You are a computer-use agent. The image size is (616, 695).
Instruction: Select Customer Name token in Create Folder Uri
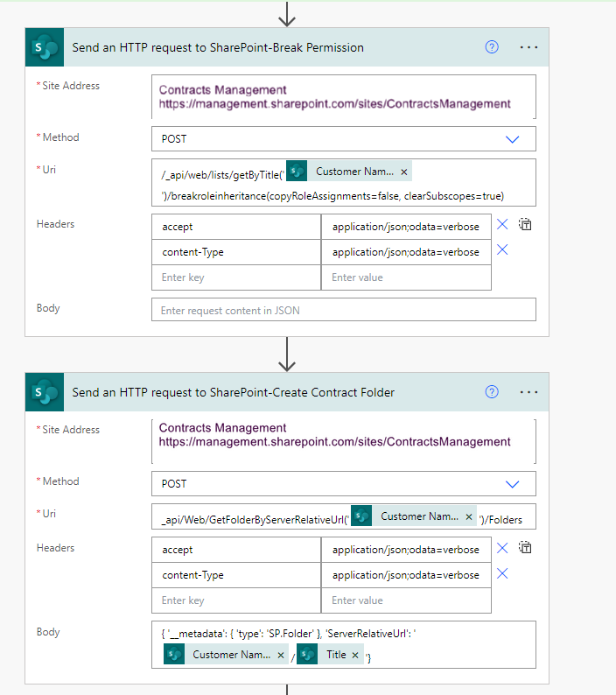click(x=414, y=516)
